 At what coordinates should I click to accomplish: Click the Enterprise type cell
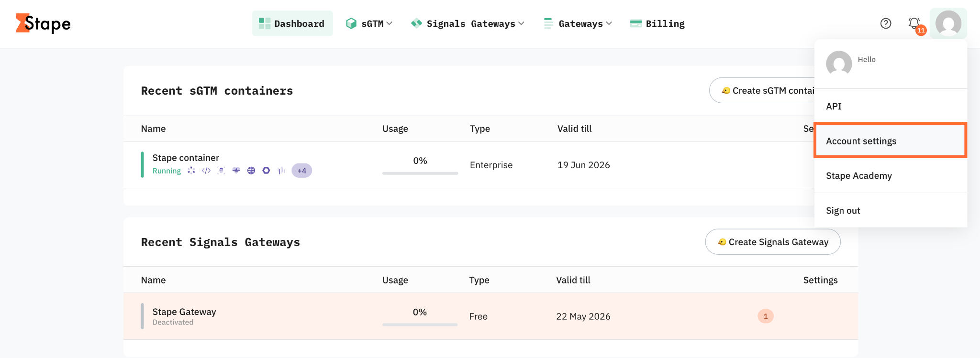coord(491,165)
